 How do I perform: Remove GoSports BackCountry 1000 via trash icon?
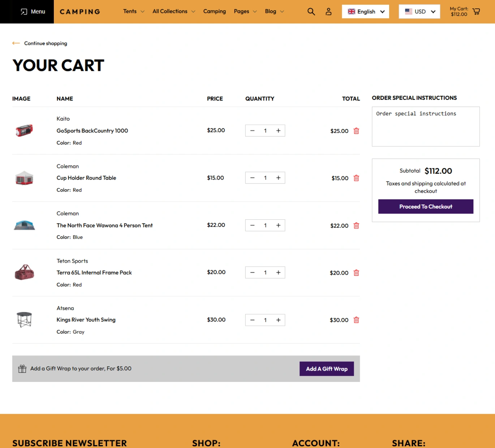(356, 131)
